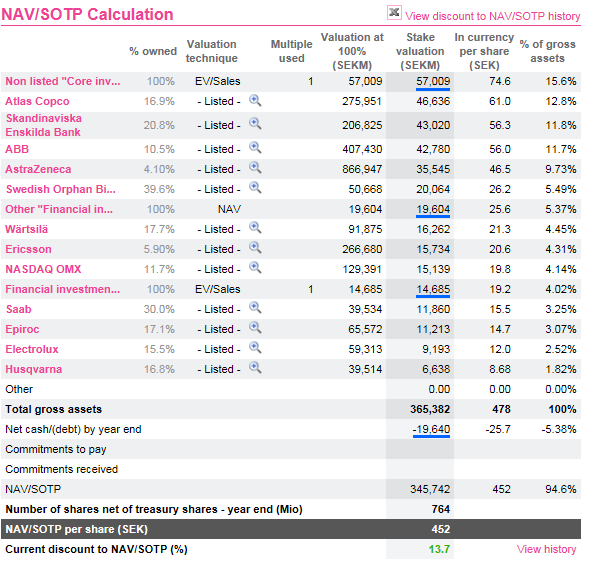The width and height of the screenshot is (596, 562).
Task: Open View discount to NAV/SOTP history
Action: coord(492,16)
